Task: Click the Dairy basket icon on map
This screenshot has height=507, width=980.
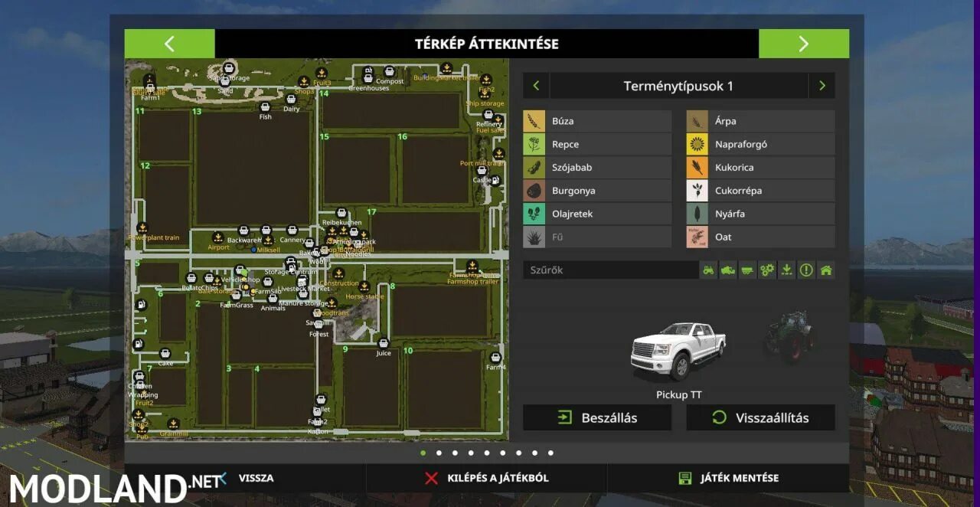Action: [291, 99]
